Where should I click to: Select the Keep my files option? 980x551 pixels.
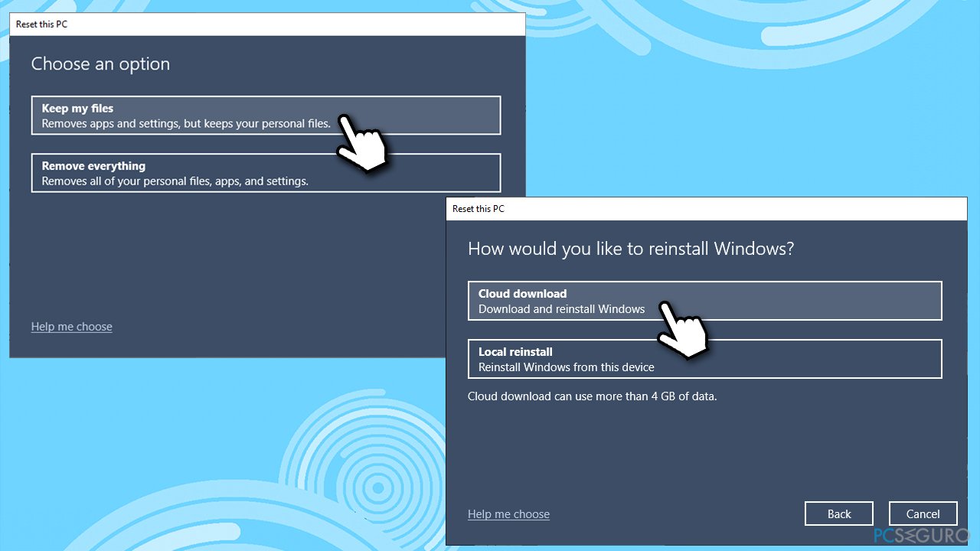(266, 116)
